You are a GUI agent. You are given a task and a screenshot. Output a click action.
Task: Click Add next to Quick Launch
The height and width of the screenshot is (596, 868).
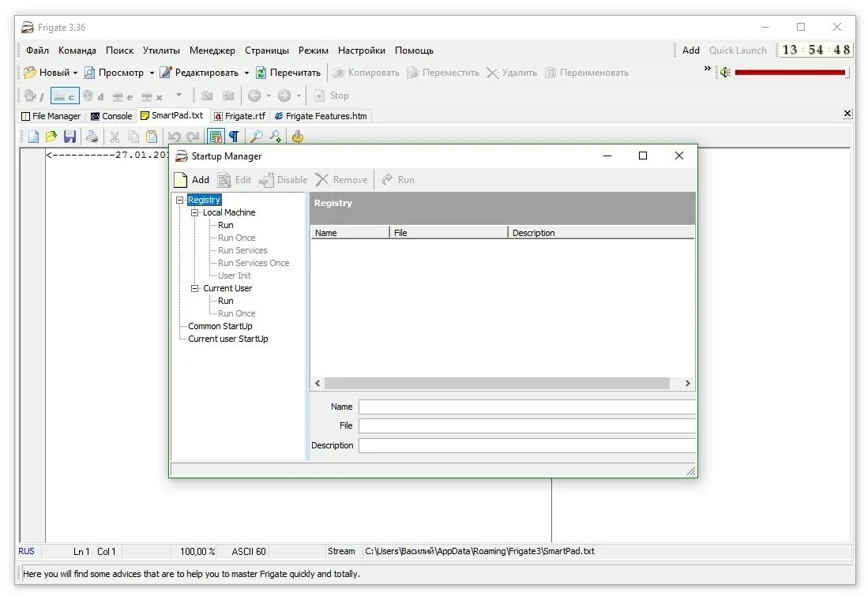(x=690, y=51)
